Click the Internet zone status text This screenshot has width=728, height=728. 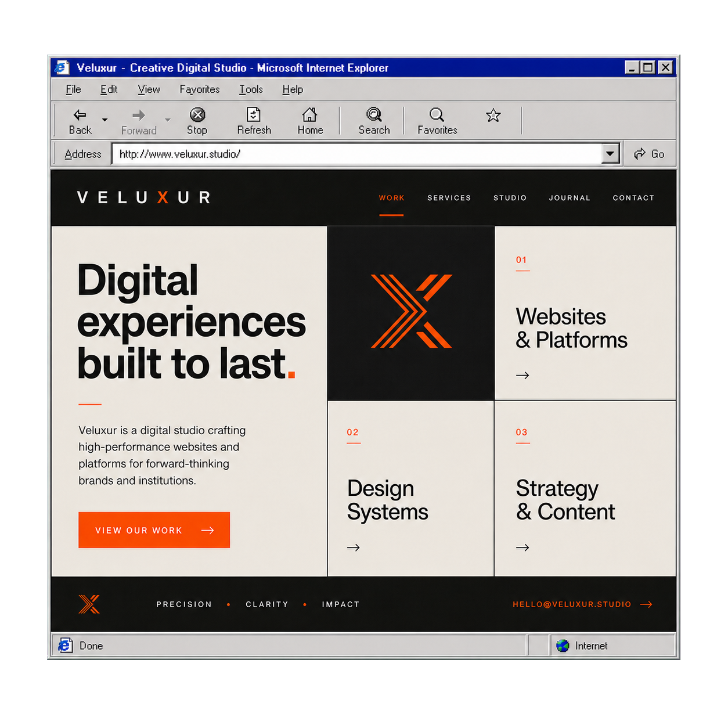click(x=591, y=646)
